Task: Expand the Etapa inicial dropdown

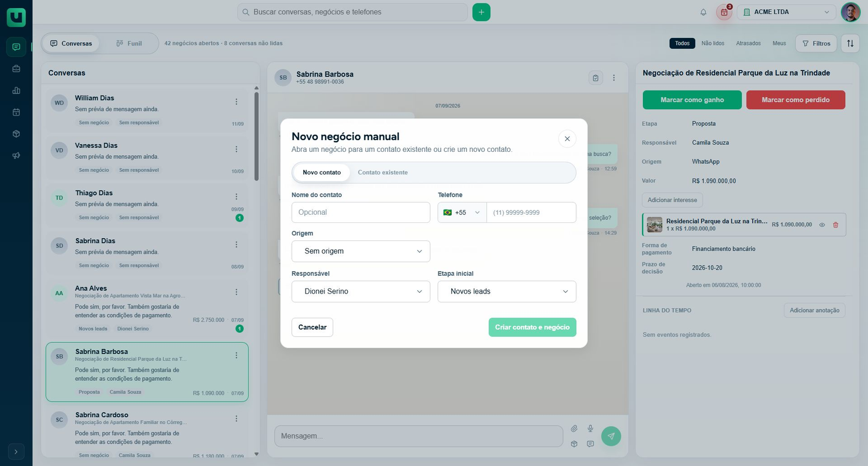Action: click(x=507, y=291)
